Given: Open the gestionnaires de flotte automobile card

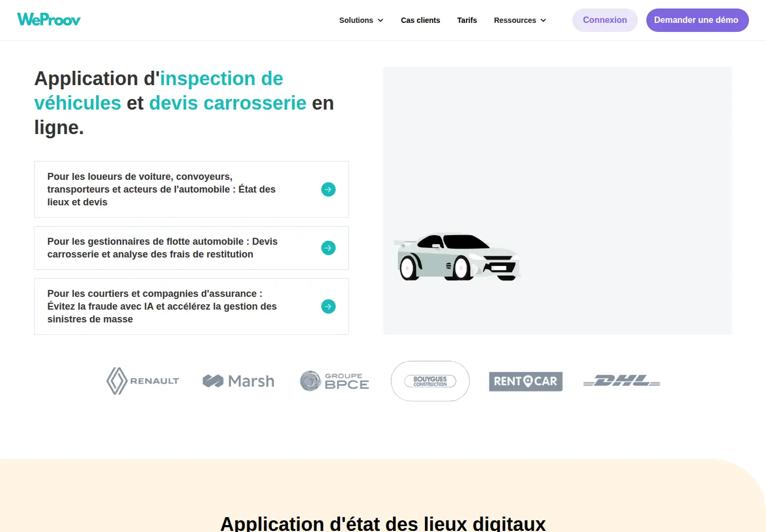Looking at the screenshot, I should click(x=191, y=248).
